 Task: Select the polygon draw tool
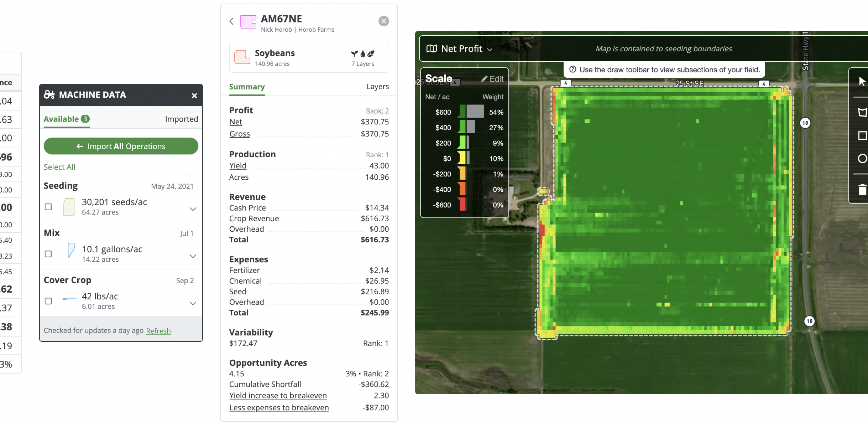pyautogui.click(x=862, y=113)
